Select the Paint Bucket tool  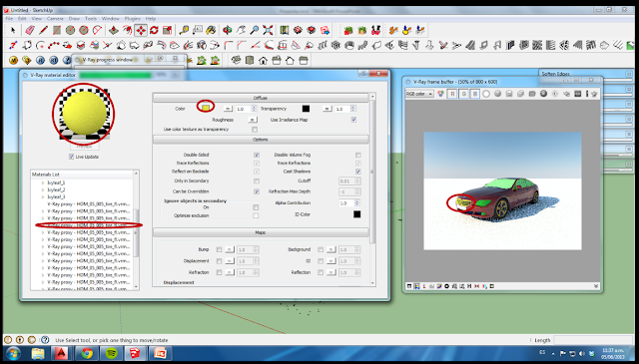pos(211,30)
